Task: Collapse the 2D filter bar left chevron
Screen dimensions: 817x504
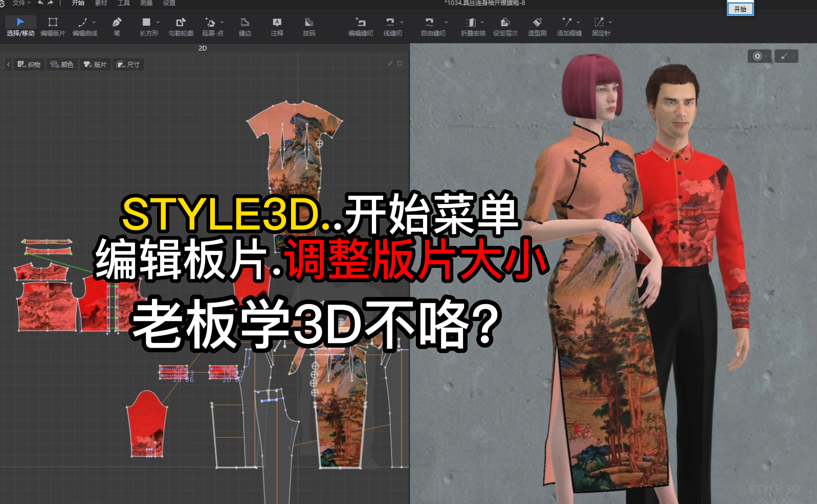Action: (x=8, y=64)
